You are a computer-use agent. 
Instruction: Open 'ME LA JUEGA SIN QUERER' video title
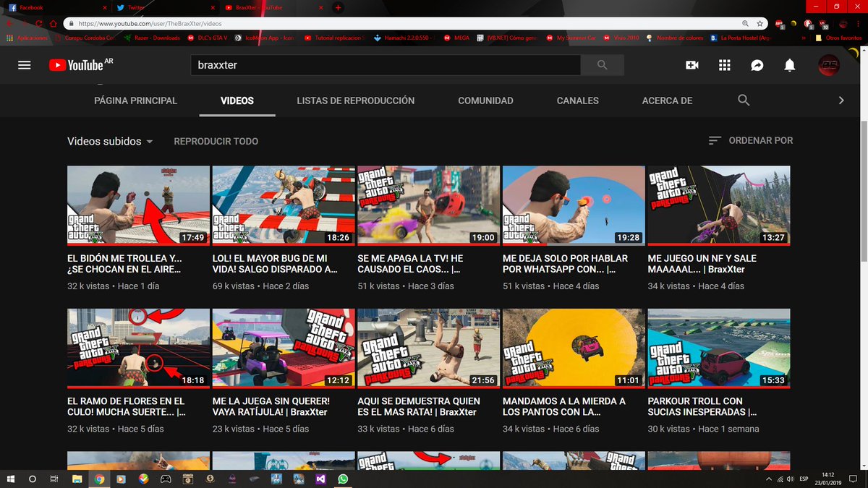(x=271, y=406)
